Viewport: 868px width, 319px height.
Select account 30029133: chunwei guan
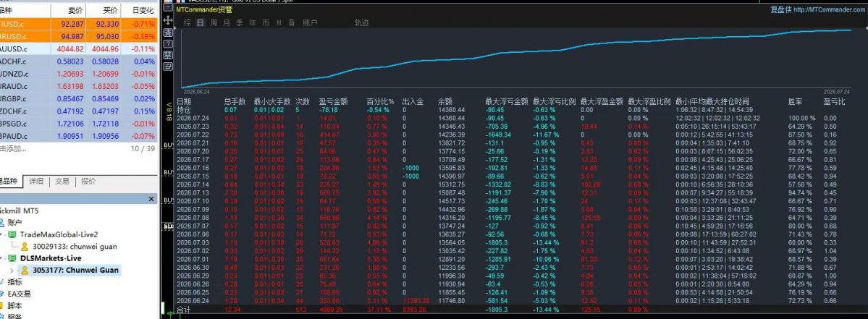(75, 247)
